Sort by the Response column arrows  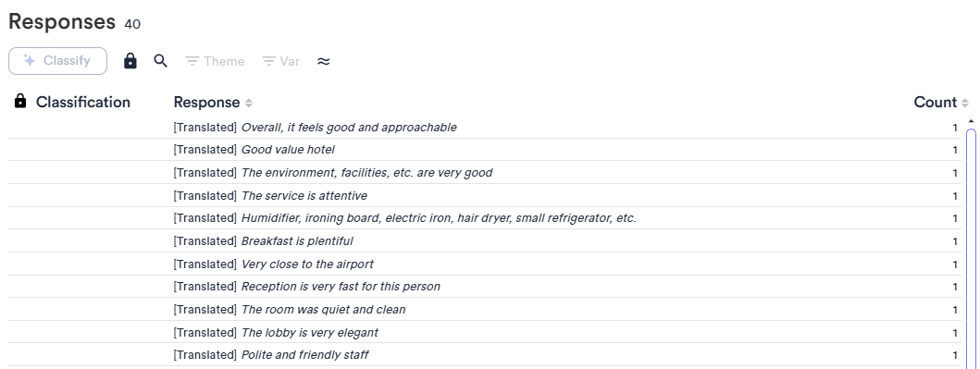pyautogui.click(x=249, y=103)
